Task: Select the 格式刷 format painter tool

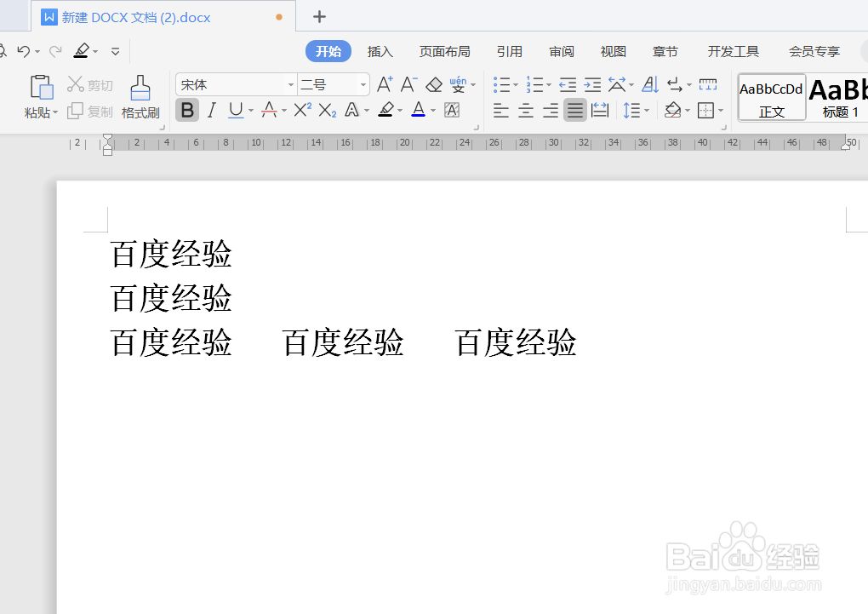Action: [x=140, y=94]
